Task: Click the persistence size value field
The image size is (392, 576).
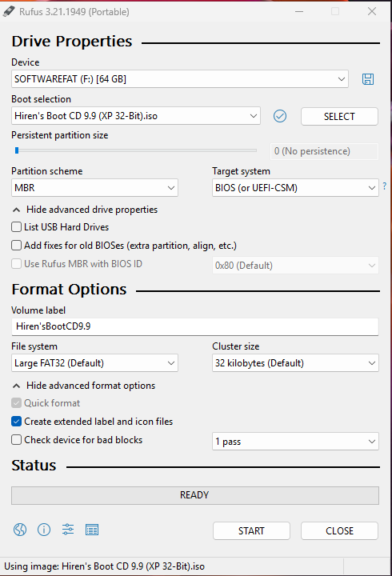Action: pos(325,151)
